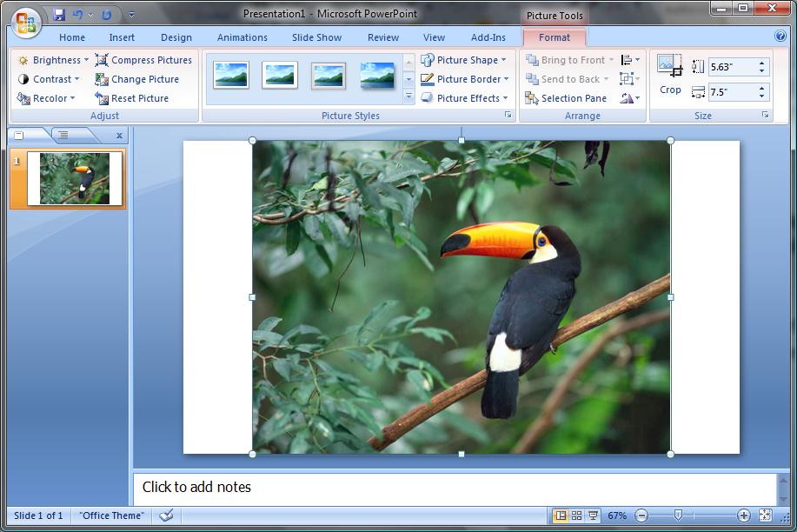797x532 pixels.
Task: Open the Size dialog launcher
Action: pos(766,116)
